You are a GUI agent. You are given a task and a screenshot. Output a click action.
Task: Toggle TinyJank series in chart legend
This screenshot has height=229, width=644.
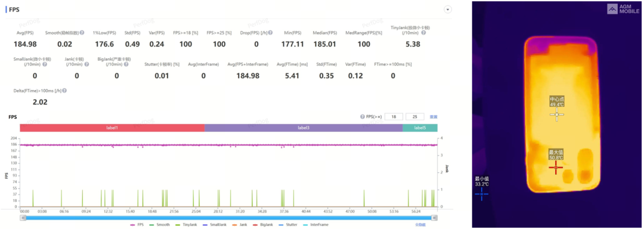point(186,224)
